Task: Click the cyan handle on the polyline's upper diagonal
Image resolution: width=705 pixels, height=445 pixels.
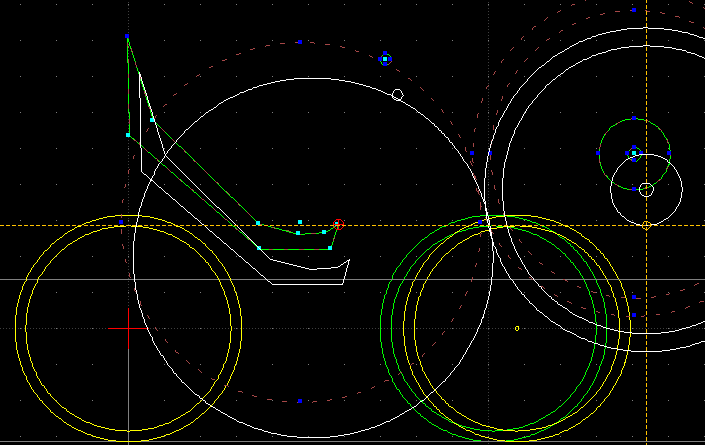Action: point(152,119)
